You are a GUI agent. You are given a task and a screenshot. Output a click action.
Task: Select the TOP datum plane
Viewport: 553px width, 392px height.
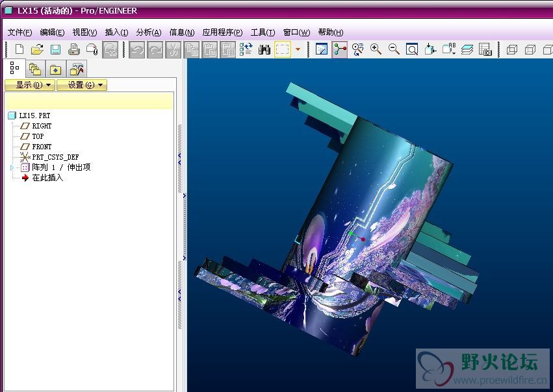(x=38, y=136)
